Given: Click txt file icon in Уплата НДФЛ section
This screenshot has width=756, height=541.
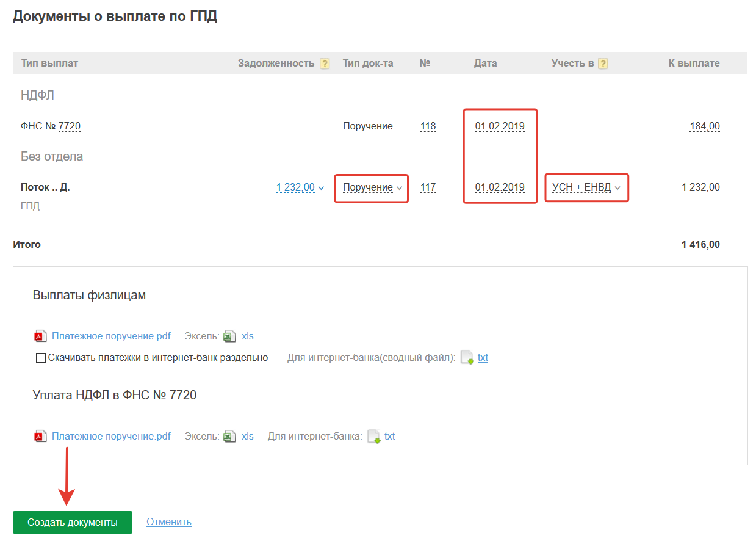Looking at the screenshot, I should click(x=373, y=437).
